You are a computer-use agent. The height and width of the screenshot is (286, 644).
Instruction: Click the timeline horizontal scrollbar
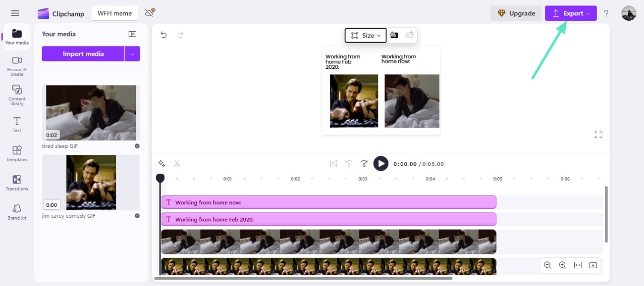tap(303, 279)
